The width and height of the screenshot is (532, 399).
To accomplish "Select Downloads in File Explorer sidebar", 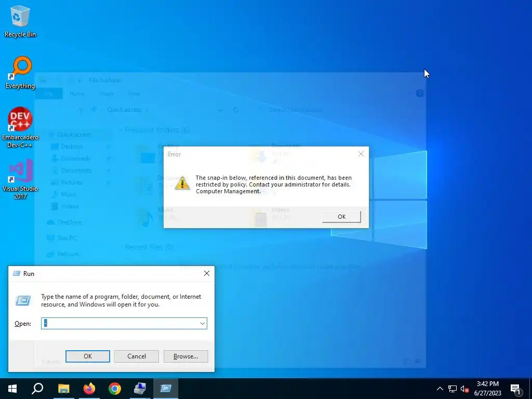I will pyautogui.click(x=75, y=158).
